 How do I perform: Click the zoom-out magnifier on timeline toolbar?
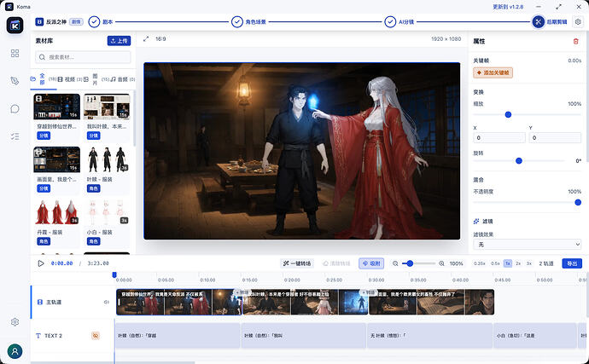click(x=395, y=263)
